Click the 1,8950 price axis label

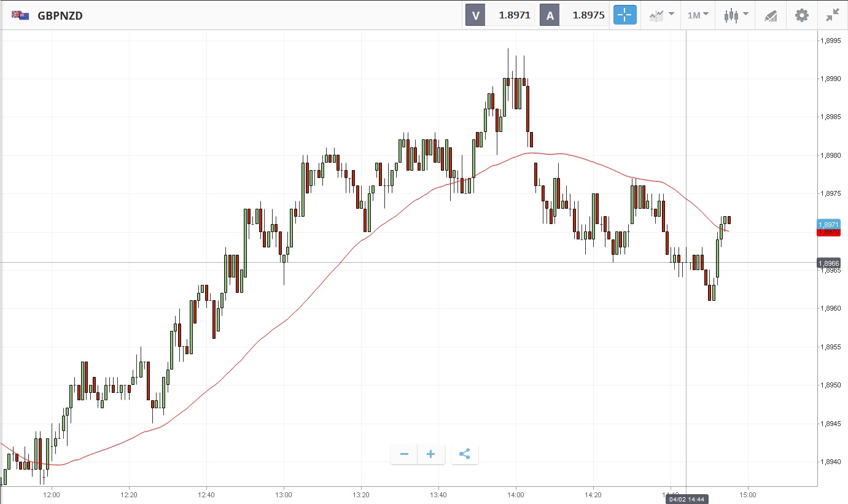[831, 386]
